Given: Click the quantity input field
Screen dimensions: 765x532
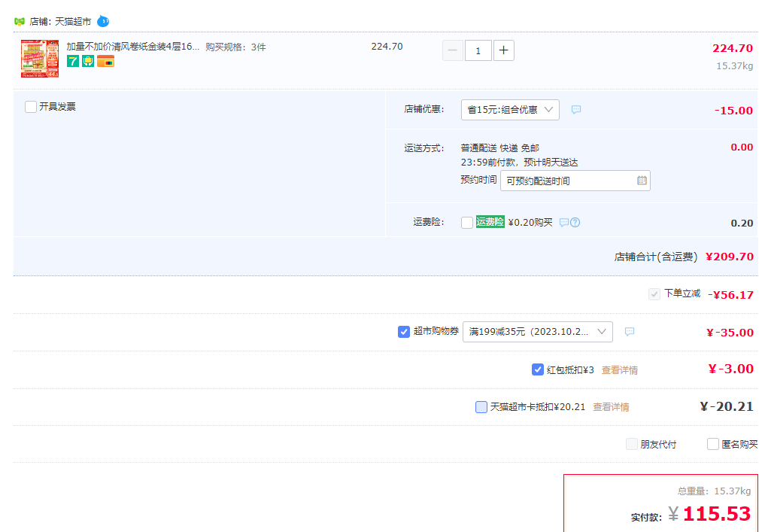Looking at the screenshot, I should [x=478, y=50].
